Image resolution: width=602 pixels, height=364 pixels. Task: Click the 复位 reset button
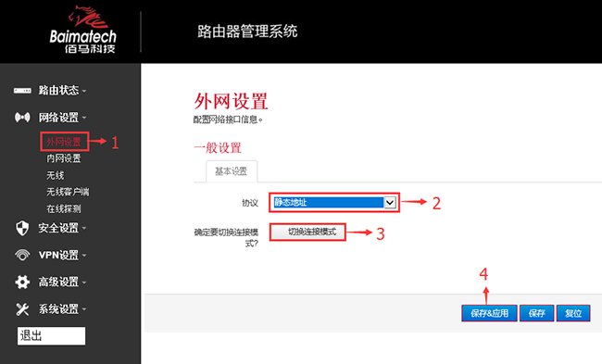[x=573, y=313]
